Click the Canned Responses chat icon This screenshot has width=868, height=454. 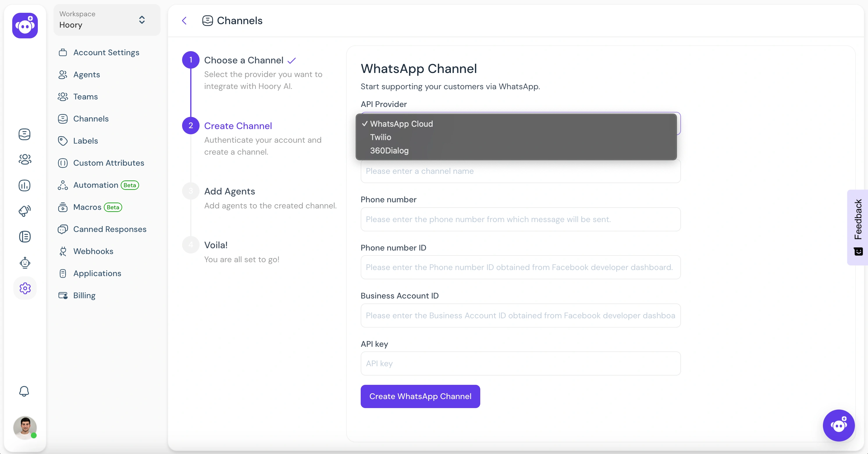click(x=63, y=229)
